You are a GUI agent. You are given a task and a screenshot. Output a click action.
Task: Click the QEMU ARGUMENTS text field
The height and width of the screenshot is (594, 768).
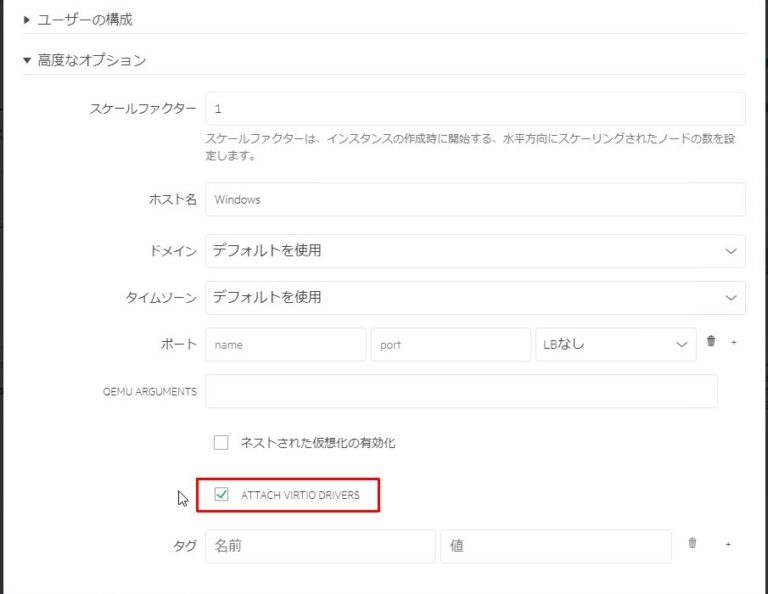pyautogui.click(x=461, y=391)
